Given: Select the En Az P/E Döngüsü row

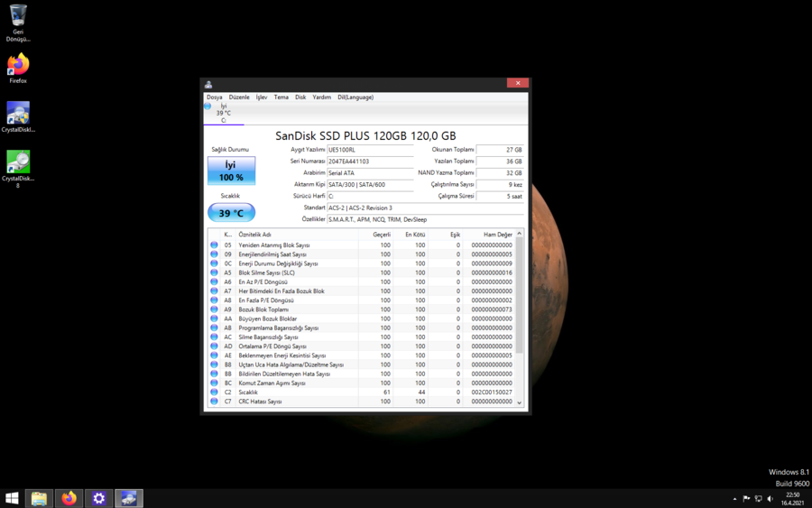Looking at the screenshot, I should click(362, 282).
